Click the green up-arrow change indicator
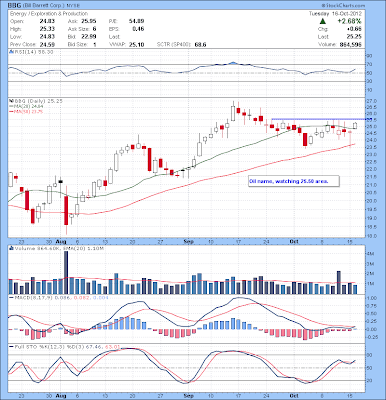Screen dimensions: 386x400 click(322, 21)
